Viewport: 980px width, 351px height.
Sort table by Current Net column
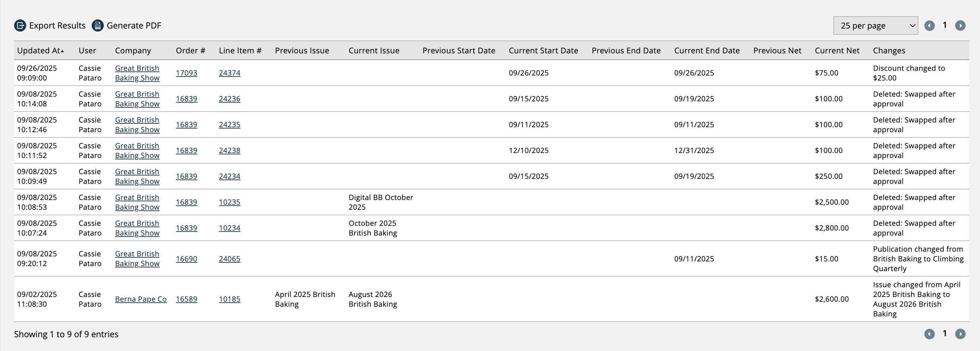(837, 51)
